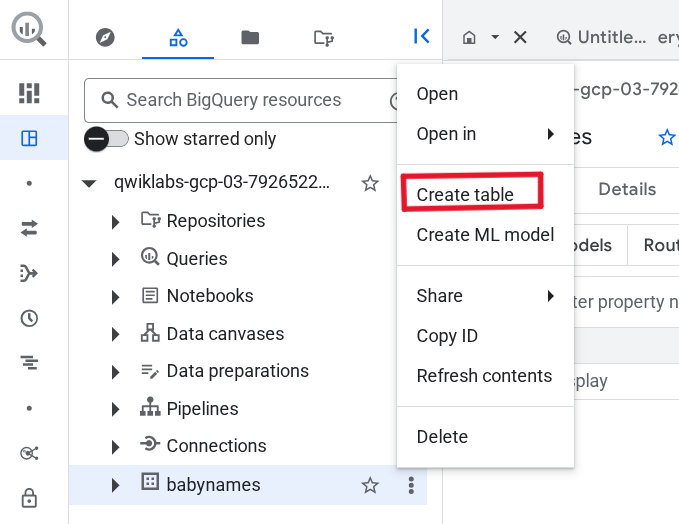Select the classic explorer shapes tab
The width and height of the screenshot is (679, 524).
(x=178, y=38)
